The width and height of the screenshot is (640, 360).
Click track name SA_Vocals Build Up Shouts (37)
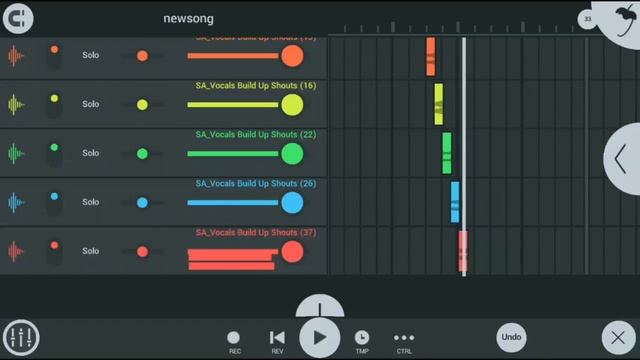tap(256, 232)
